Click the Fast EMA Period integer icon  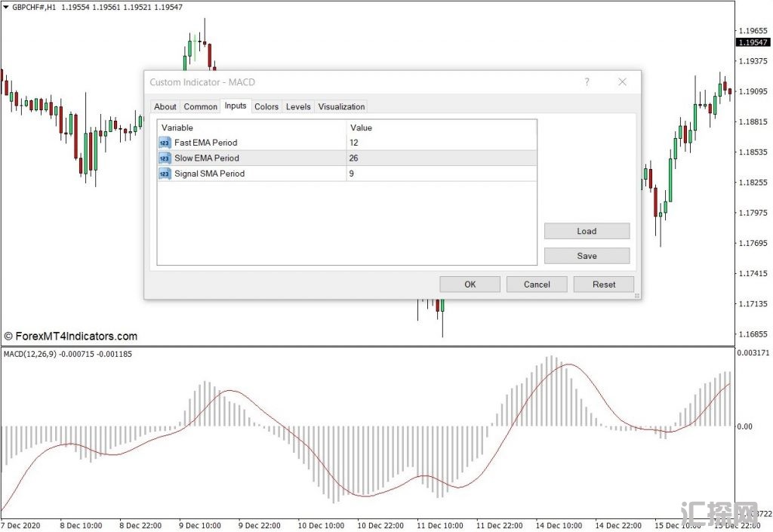165,143
